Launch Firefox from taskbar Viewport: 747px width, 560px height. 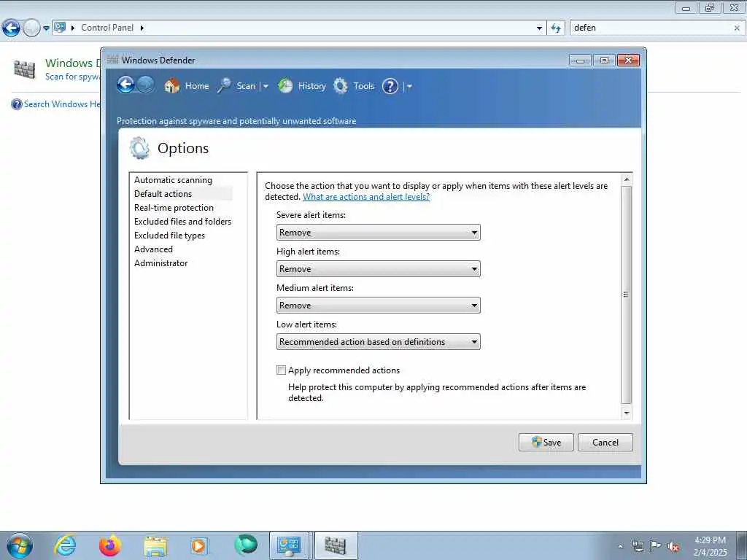click(x=110, y=545)
